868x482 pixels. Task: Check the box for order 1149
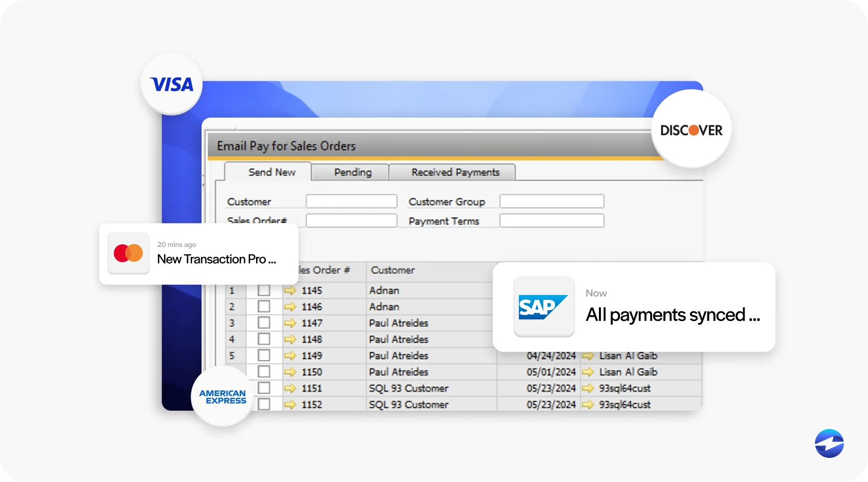[x=264, y=355]
